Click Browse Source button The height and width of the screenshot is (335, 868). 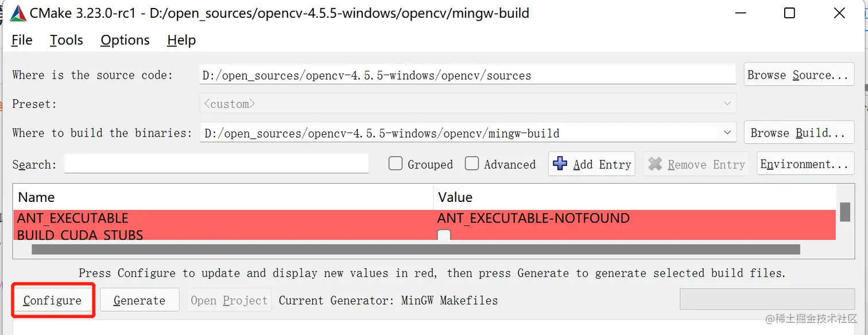[799, 75]
